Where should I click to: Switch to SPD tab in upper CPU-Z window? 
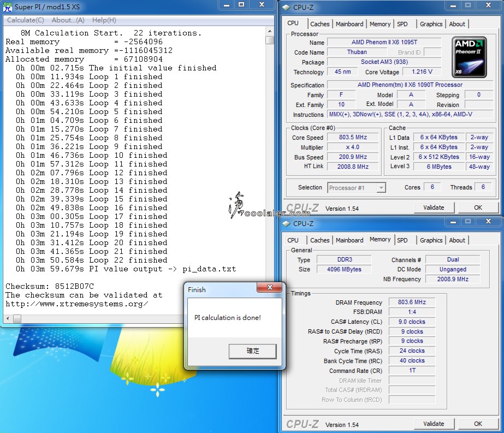(402, 24)
